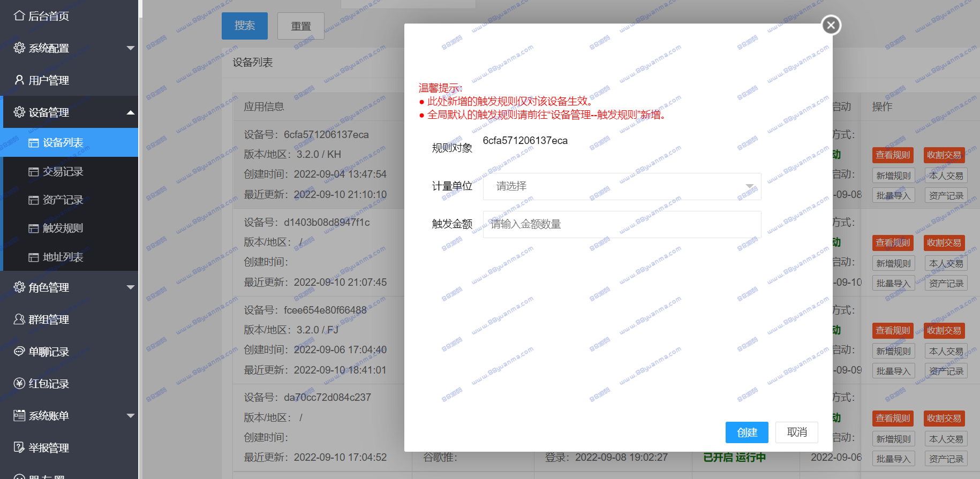The width and height of the screenshot is (980, 479).
Task: Click 查看规则 for device 6cfa571206137eca
Action: coord(893,155)
